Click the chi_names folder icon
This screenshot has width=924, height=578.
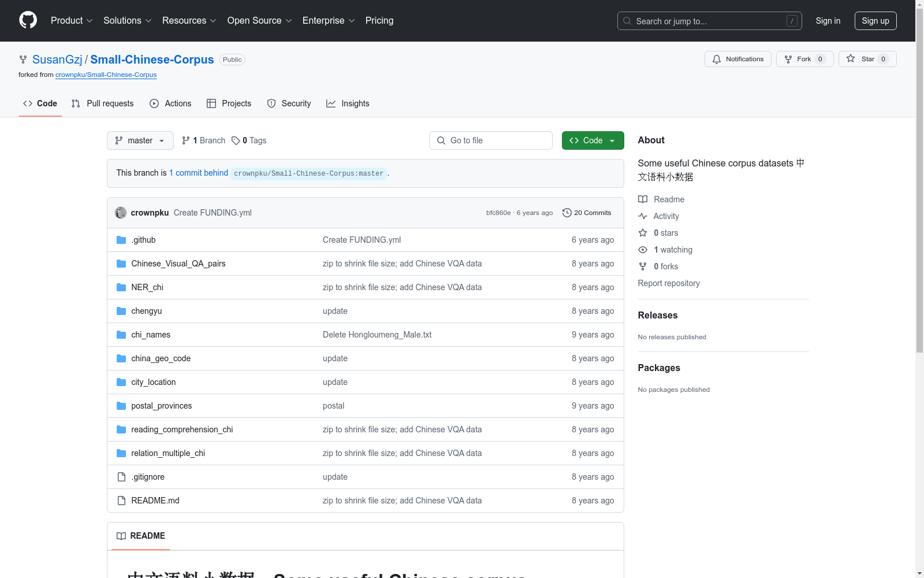tap(121, 335)
